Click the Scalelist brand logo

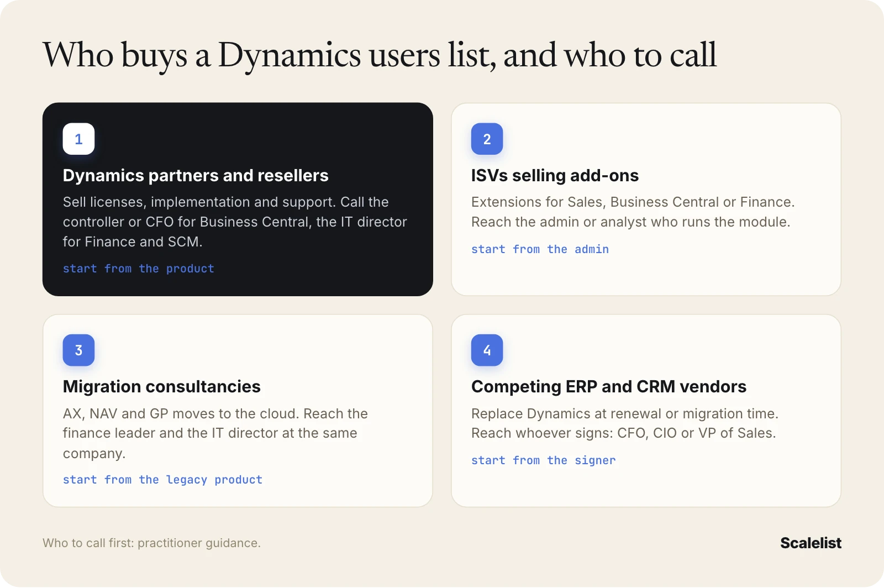[x=811, y=543]
